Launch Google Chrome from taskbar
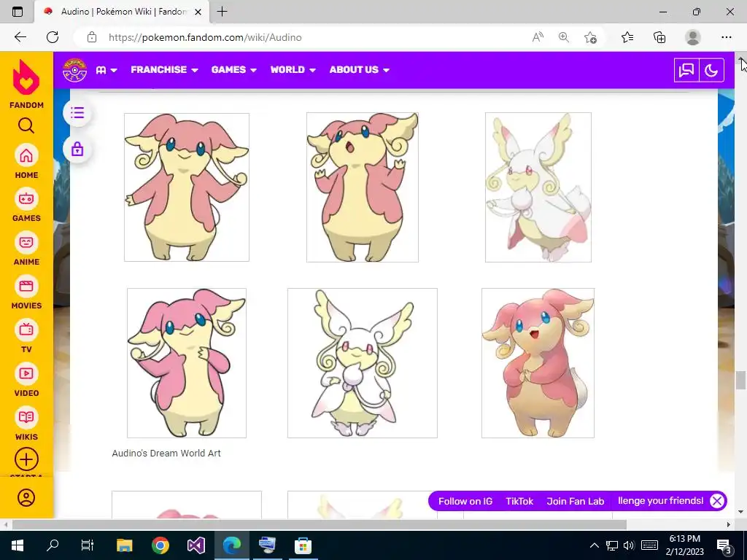Viewport: 747px width, 560px height. (x=160, y=545)
